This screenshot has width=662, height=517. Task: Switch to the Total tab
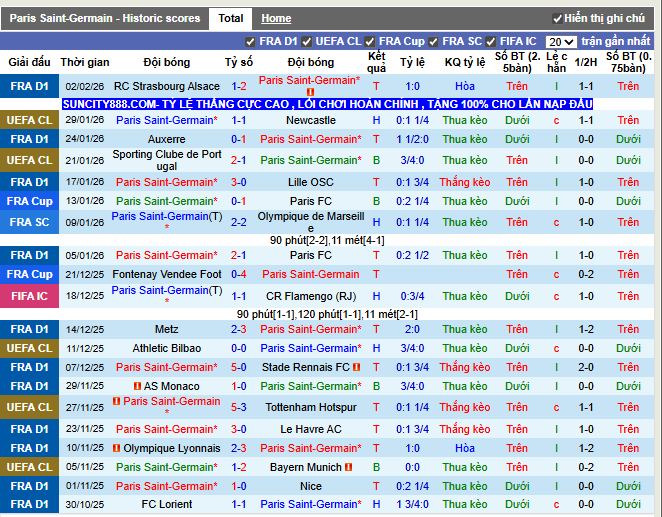tap(231, 19)
